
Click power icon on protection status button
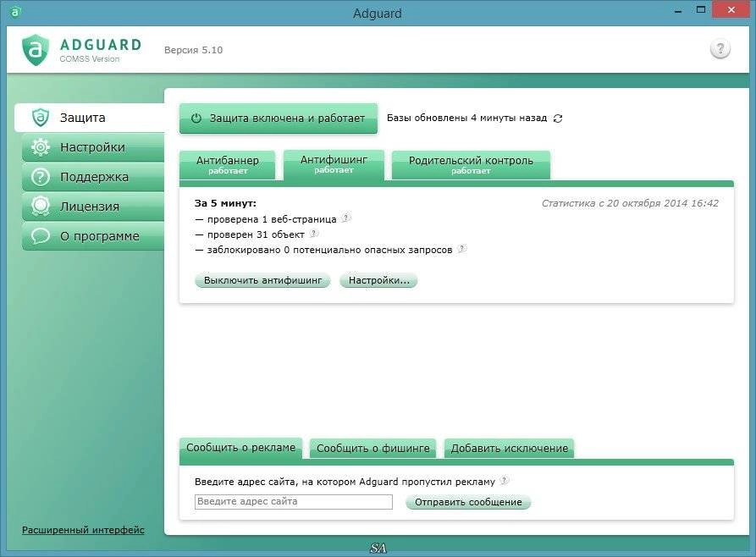(196, 119)
